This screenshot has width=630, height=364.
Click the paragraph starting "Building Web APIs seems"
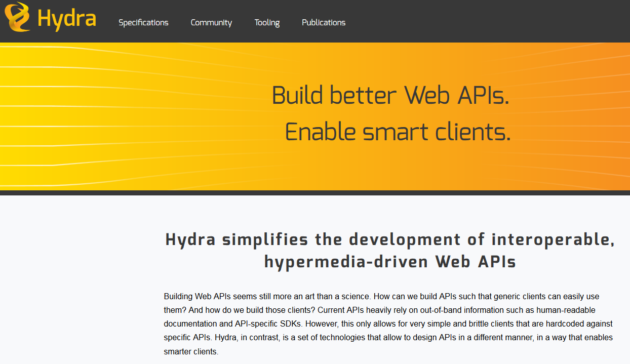(389, 323)
